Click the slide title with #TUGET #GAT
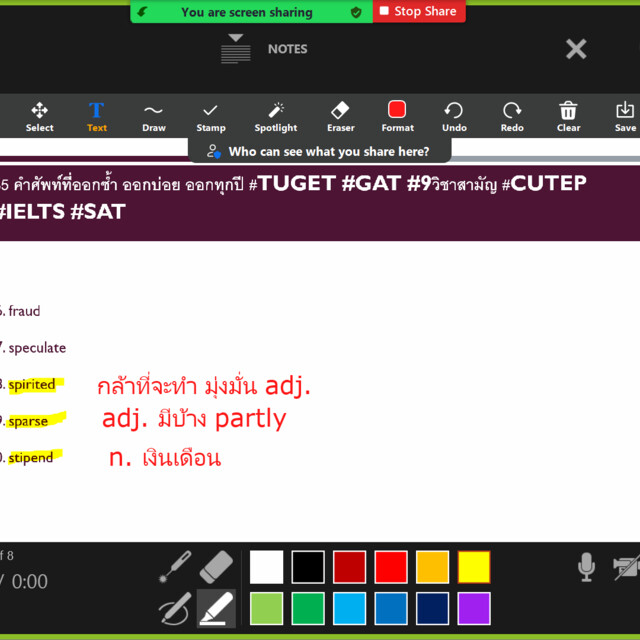The width and height of the screenshot is (640, 640). pos(294,198)
